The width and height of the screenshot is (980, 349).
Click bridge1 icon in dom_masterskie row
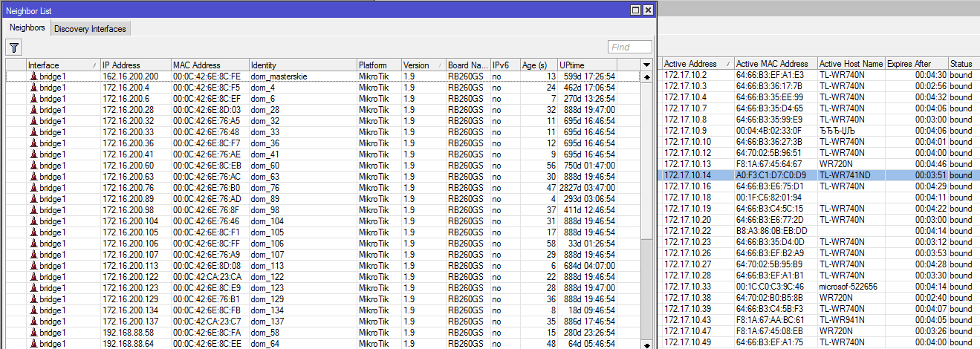point(33,76)
